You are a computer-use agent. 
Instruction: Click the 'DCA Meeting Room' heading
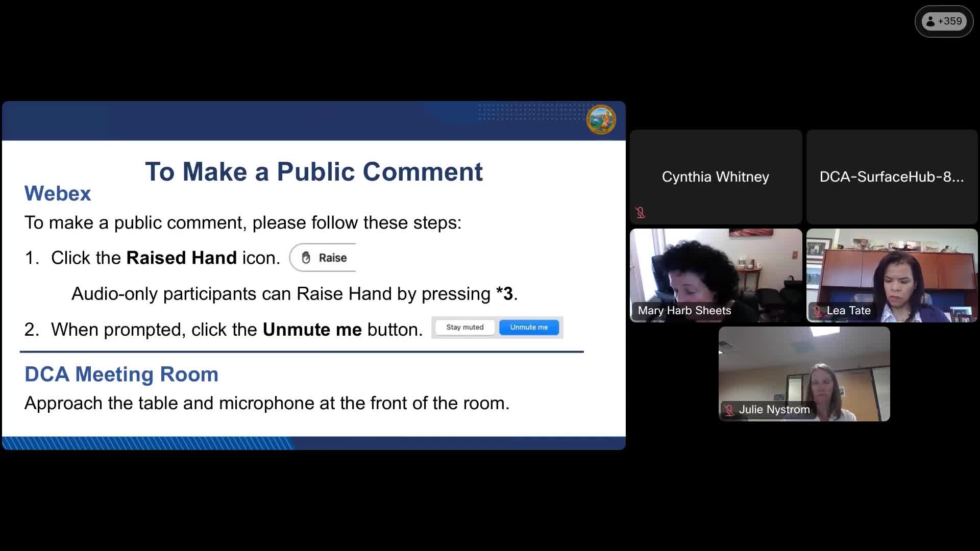[121, 374]
